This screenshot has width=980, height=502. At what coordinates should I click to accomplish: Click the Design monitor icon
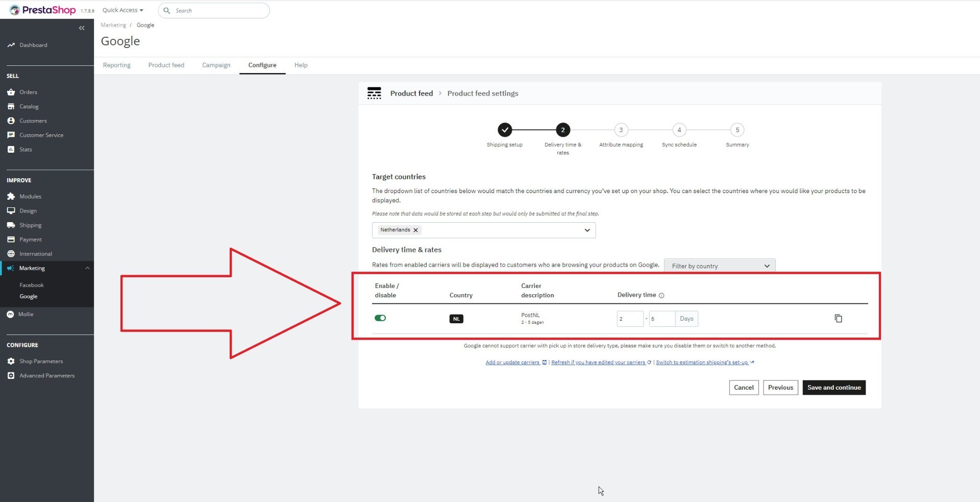(11, 210)
